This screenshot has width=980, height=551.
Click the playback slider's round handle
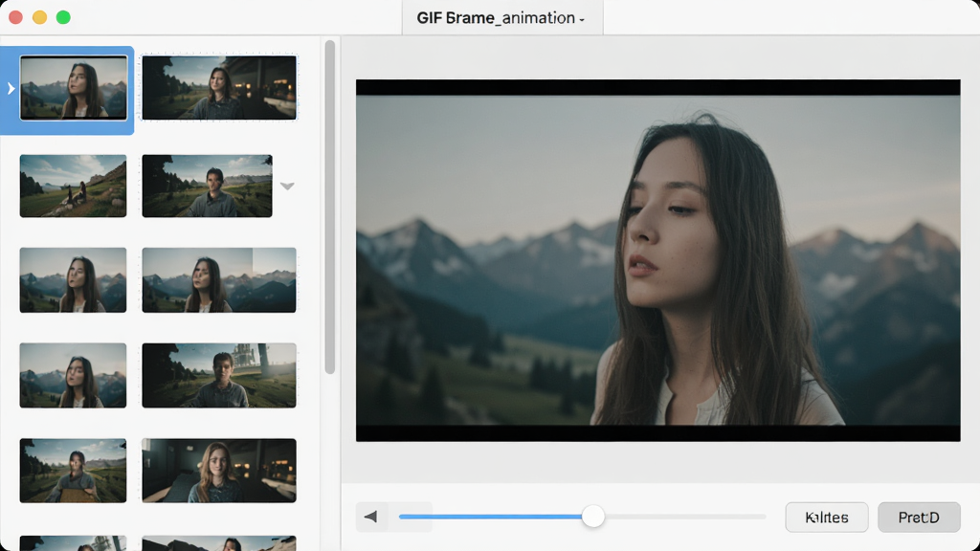[592, 517]
